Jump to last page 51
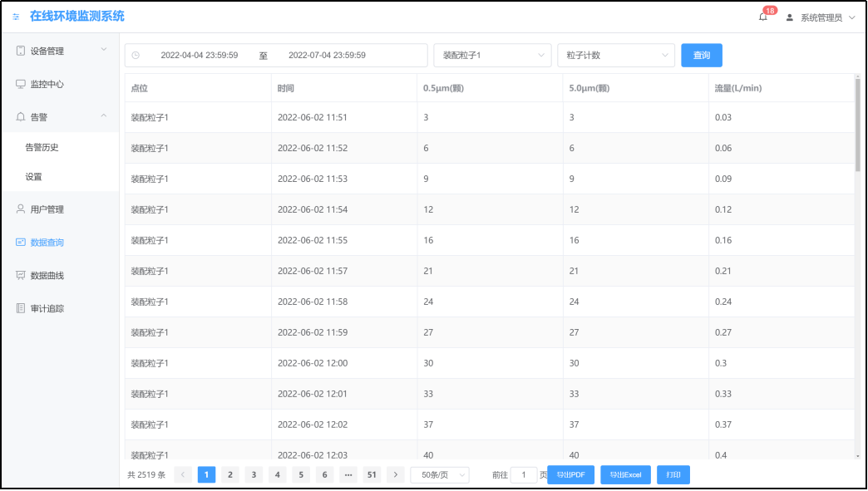The height and width of the screenshot is (491, 868). click(372, 475)
